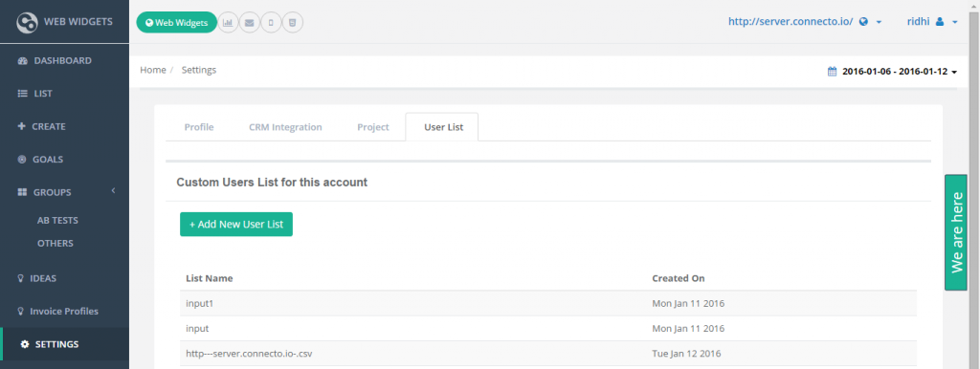Open the email envelope icon
The height and width of the screenshot is (369, 980).
[x=250, y=23]
